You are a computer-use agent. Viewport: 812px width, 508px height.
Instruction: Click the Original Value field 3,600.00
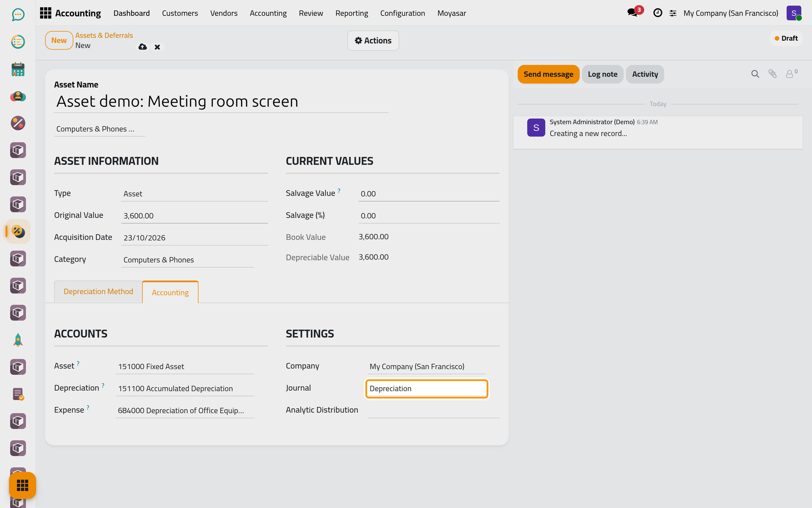pyautogui.click(x=195, y=215)
